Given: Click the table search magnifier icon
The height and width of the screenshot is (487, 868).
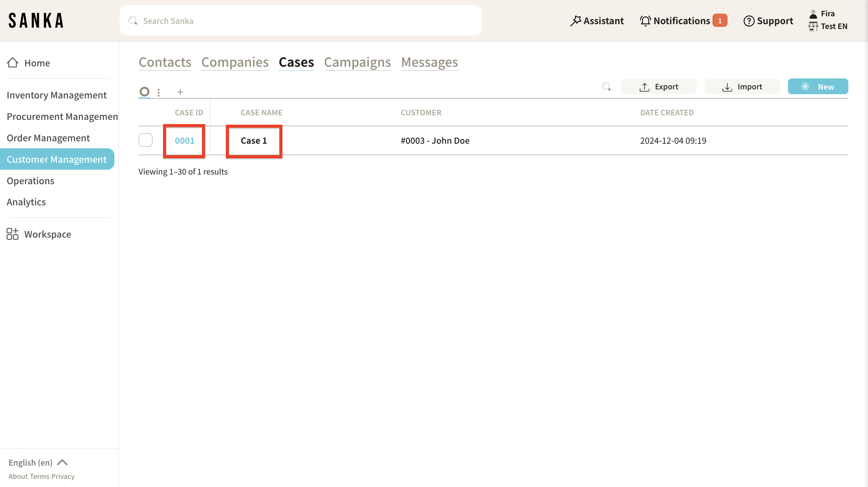Looking at the screenshot, I should pos(606,87).
